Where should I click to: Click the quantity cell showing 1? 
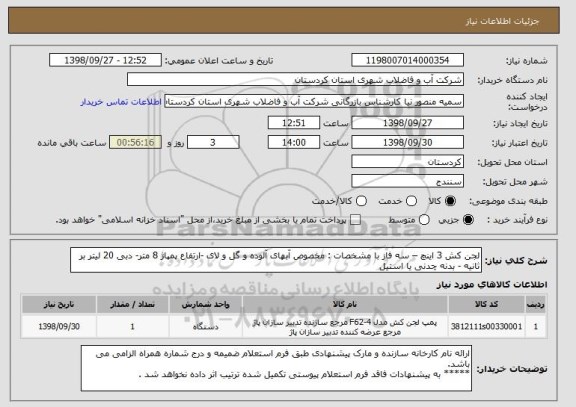click(133, 327)
